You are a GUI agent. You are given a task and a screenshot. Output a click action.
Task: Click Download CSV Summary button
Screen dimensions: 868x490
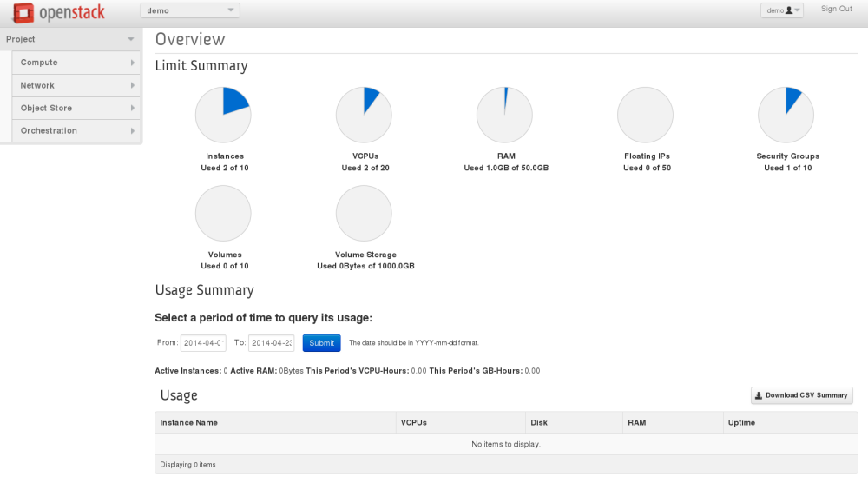(x=801, y=395)
